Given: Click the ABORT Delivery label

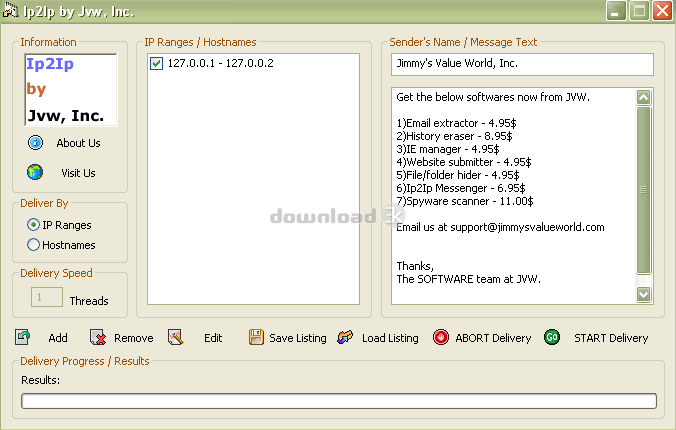Looking at the screenshot, I should (493, 338).
